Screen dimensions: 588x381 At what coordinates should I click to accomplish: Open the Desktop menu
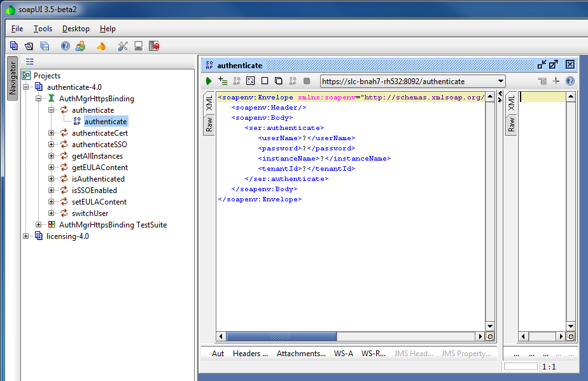tap(76, 29)
